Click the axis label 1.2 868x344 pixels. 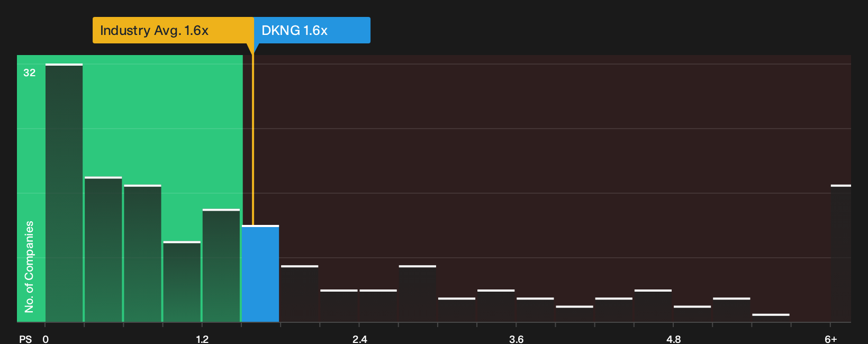(x=202, y=339)
